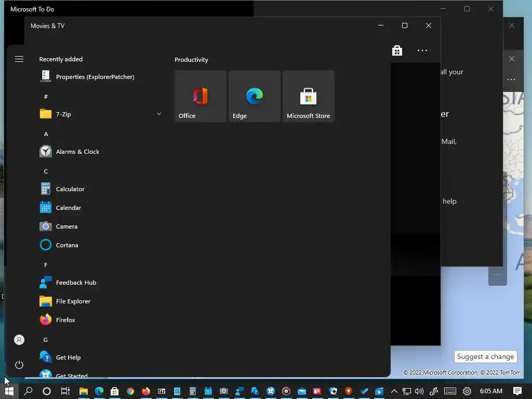Click the Microsoft Store tile
Viewport: 532px width, 399px height.
pyautogui.click(x=309, y=96)
